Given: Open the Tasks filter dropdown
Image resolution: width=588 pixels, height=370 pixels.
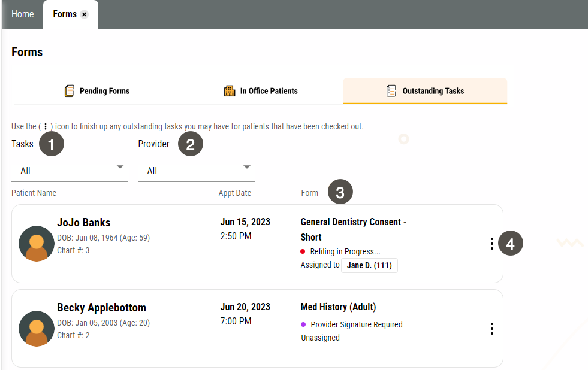Looking at the screenshot, I should click(x=70, y=171).
